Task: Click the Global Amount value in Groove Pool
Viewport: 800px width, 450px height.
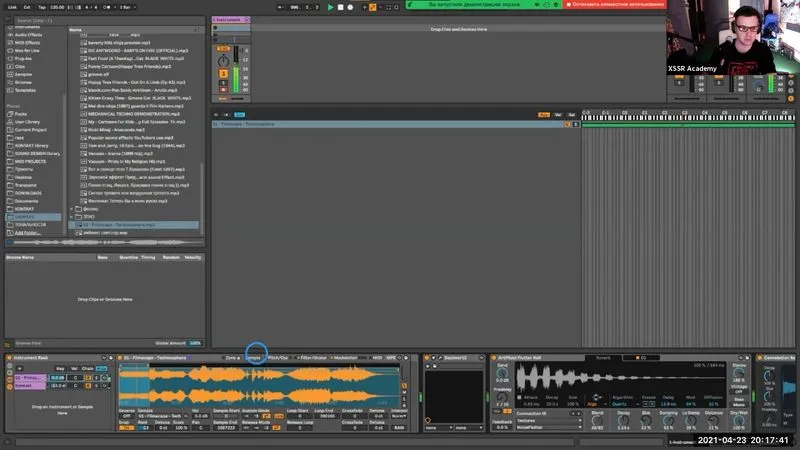Action: pyautogui.click(x=195, y=343)
